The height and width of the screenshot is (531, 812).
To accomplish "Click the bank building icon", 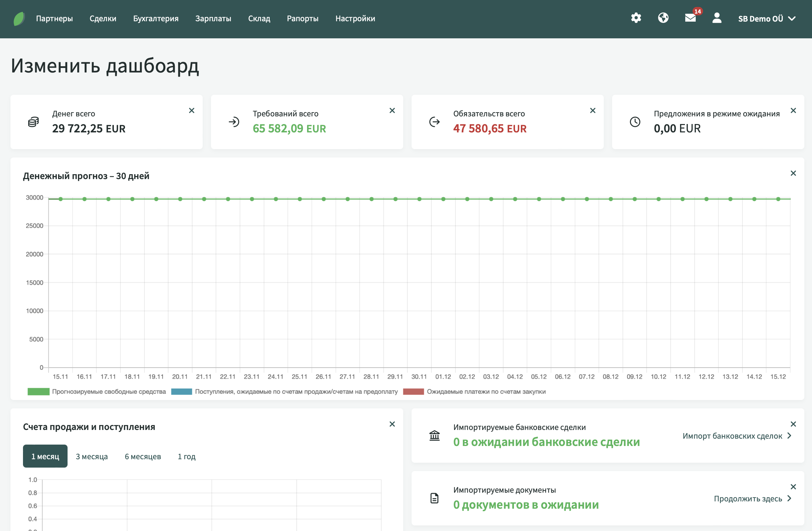I will pyautogui.click(x=435, y=436).
